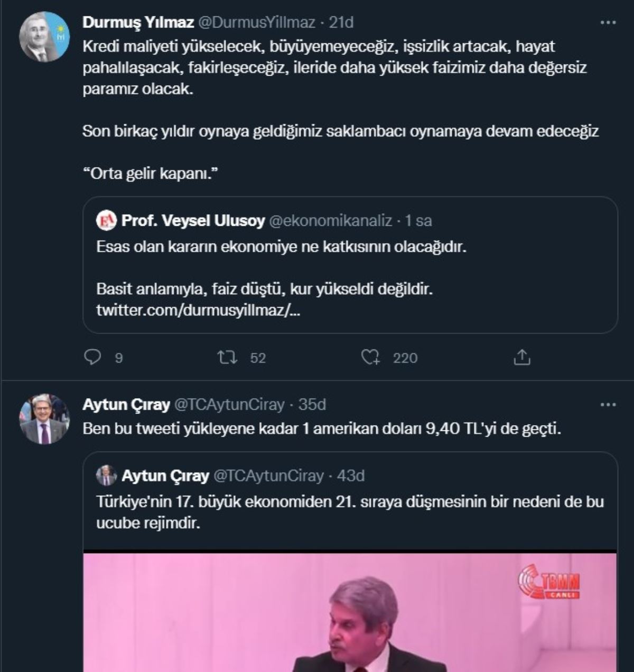Retweet Durmuş Yılmaz's tweet

pos(230,358)
